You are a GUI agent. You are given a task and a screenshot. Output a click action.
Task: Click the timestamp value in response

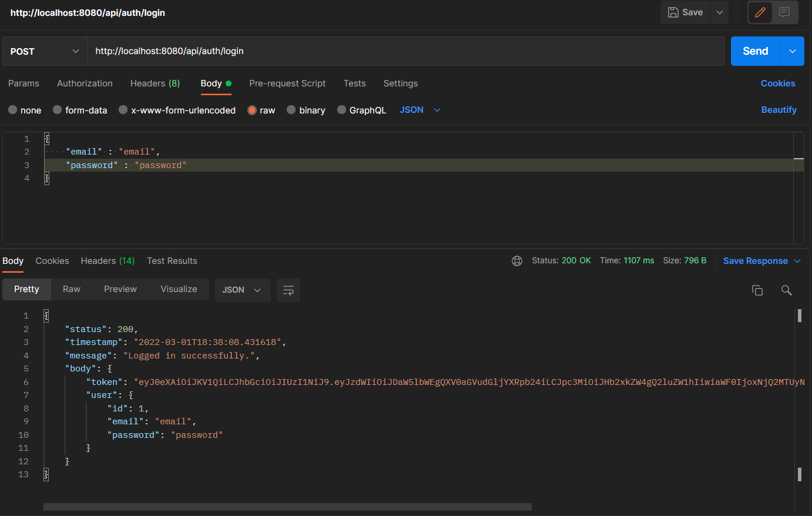point(207,342)
